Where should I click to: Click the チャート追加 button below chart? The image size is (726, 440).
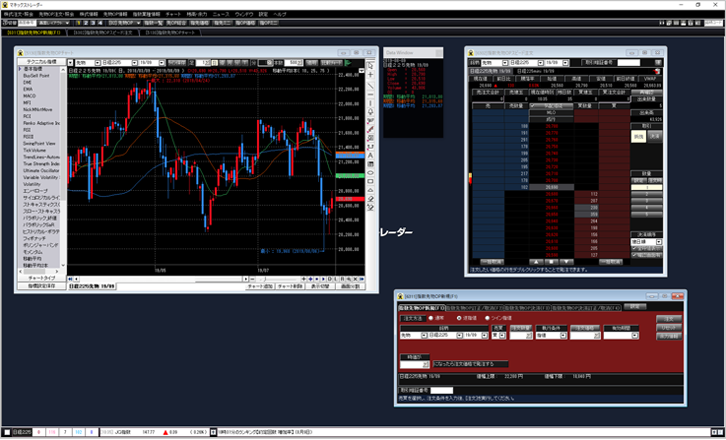(261, 286)
